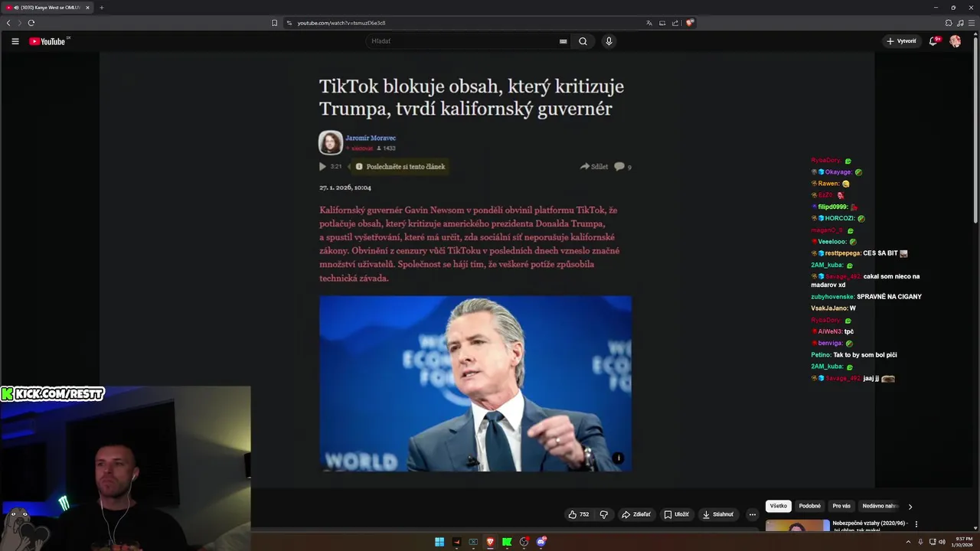Open the YouTube notifications bell
Viewport: 980px width, 551px height.
point(933,41)
